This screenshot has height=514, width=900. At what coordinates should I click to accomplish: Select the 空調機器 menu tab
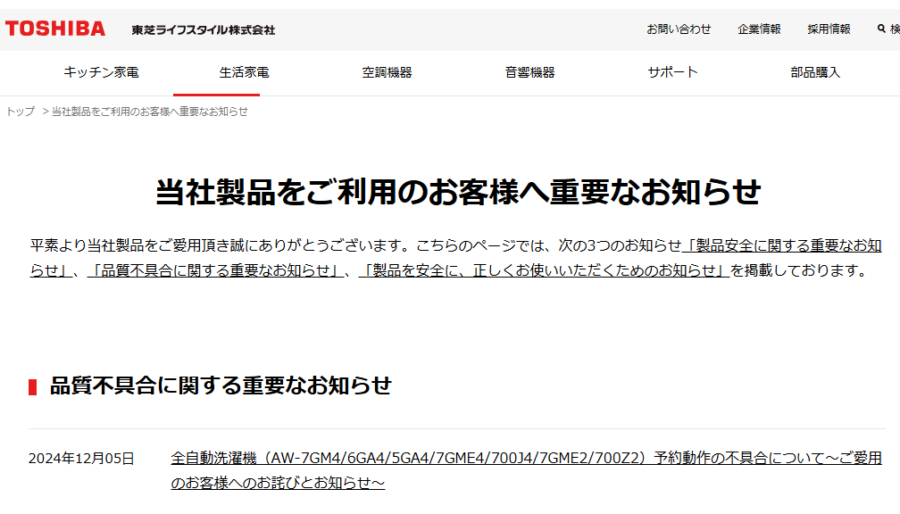click(x=387, y=72)
